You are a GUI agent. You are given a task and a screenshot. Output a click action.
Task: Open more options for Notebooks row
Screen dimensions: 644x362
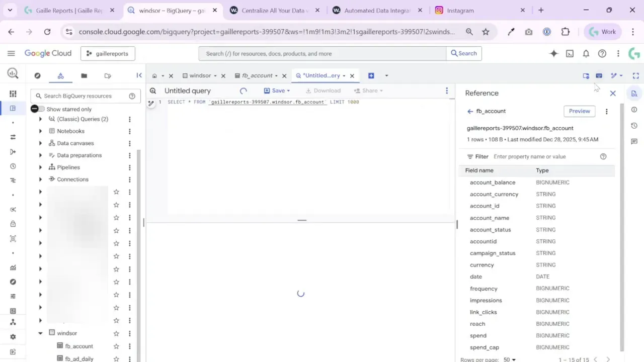point(129,131)
